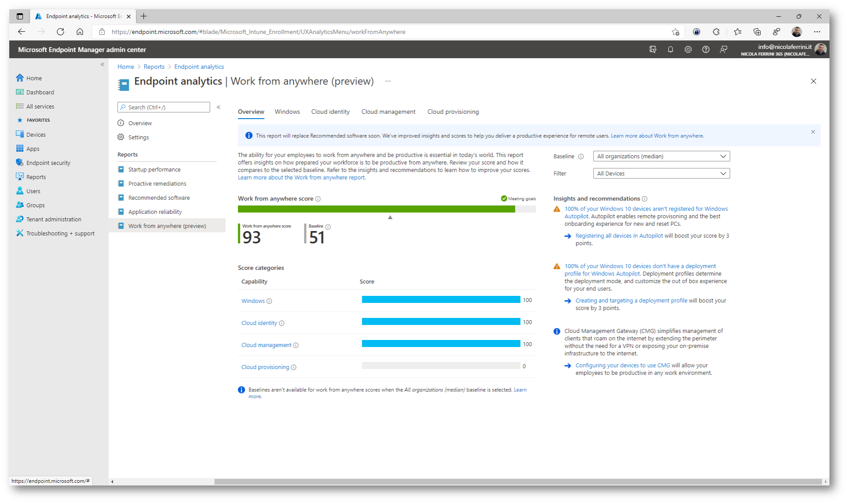Click Registering all devices in Autopilot link
Viewport: 848px width, 504px height.
click(x=619, y=236)
